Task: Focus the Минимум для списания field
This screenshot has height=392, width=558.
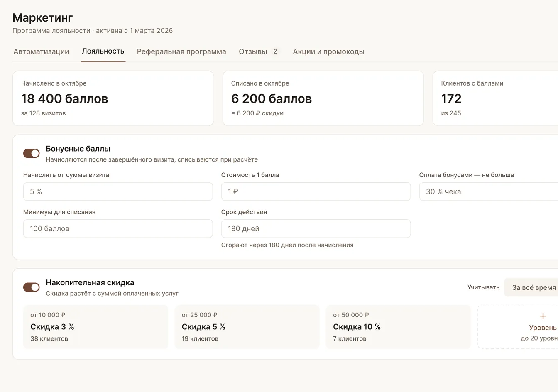Action: click(x=118, y=228)
